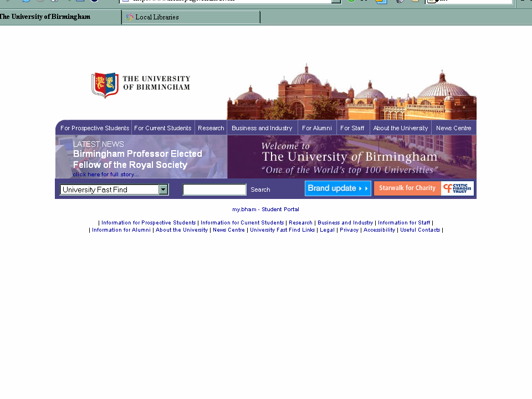532x399 pixels.
Task: Click Business and Industry footer link
Action: [345, 223]
